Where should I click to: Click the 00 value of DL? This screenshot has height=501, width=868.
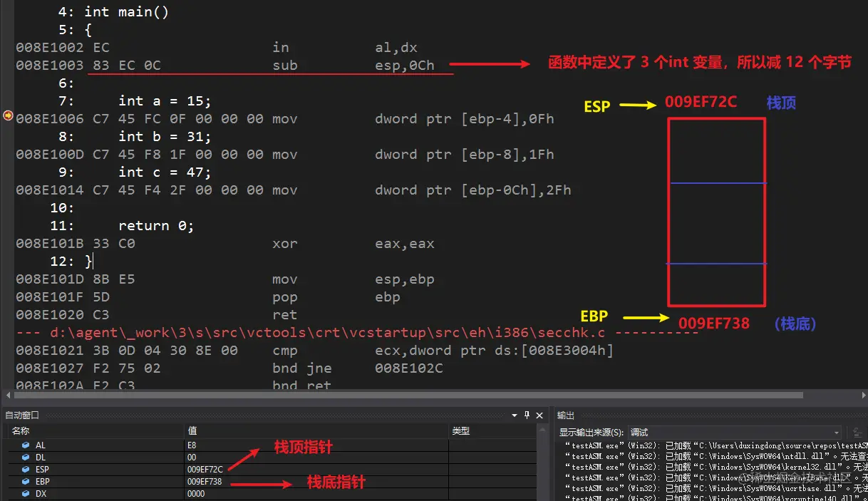192,458
